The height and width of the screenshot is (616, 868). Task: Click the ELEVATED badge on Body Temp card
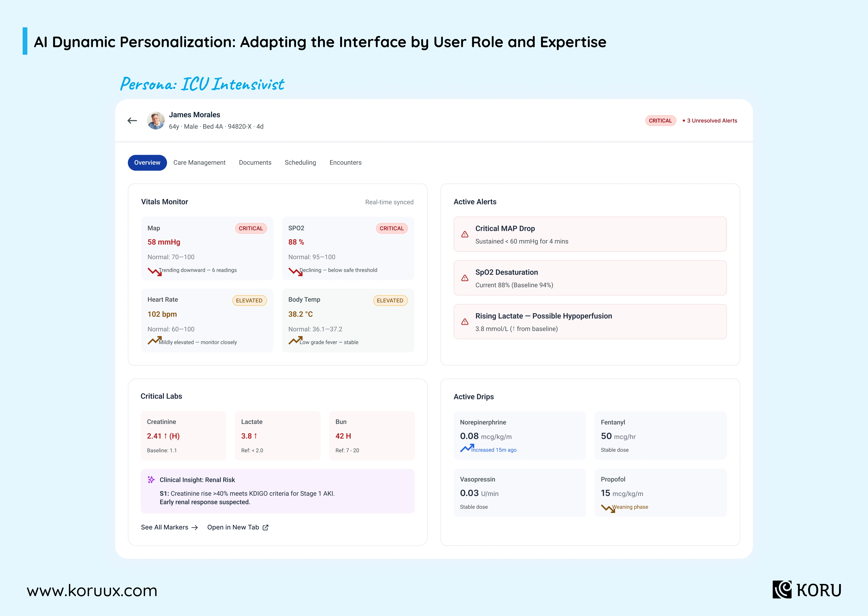(390, 300)
